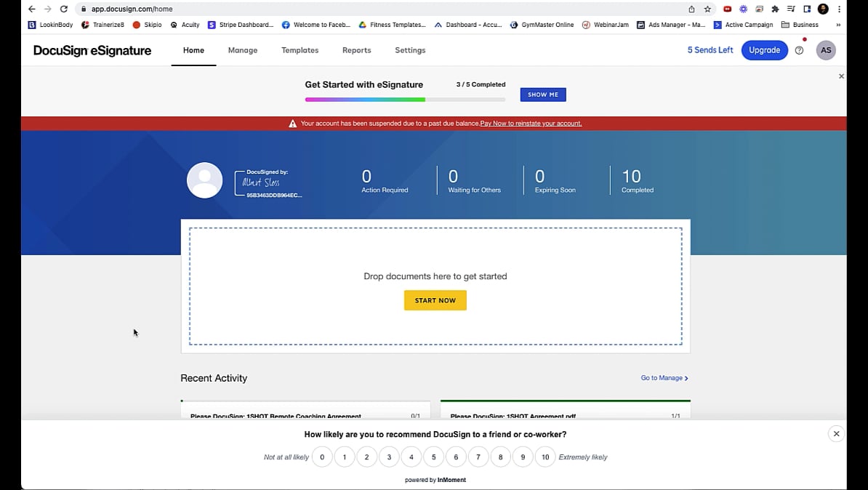868x490 pixels.
Task: Click the suspension warning triangle icon
Action: point(293,124)
